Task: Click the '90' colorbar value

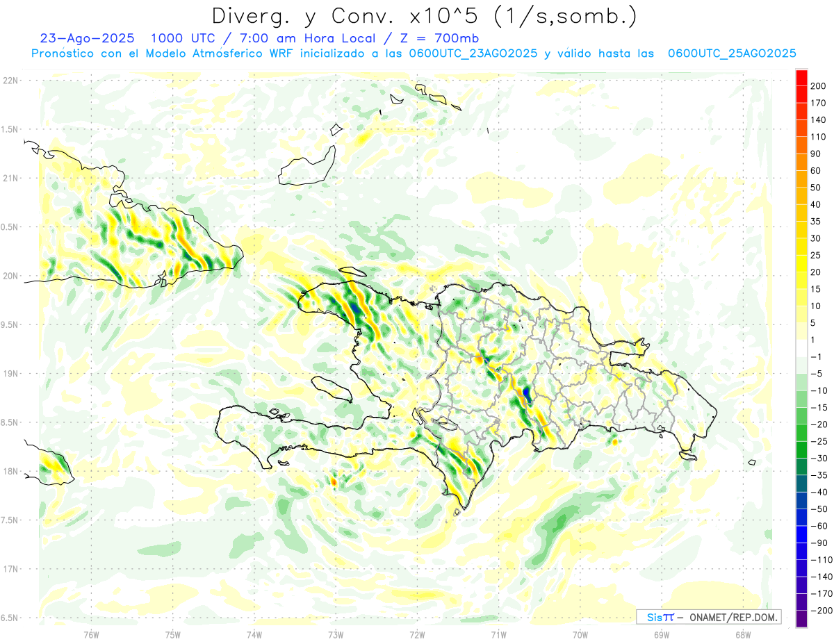Action: 816,154
